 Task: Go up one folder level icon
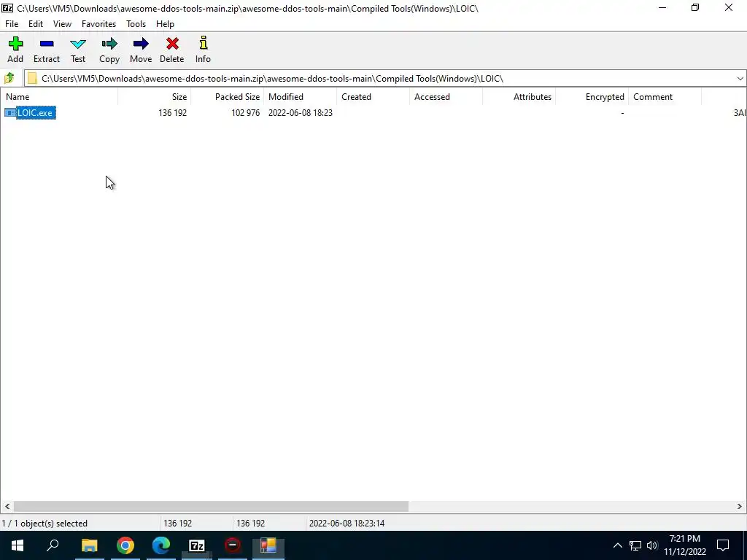[9, 78]
